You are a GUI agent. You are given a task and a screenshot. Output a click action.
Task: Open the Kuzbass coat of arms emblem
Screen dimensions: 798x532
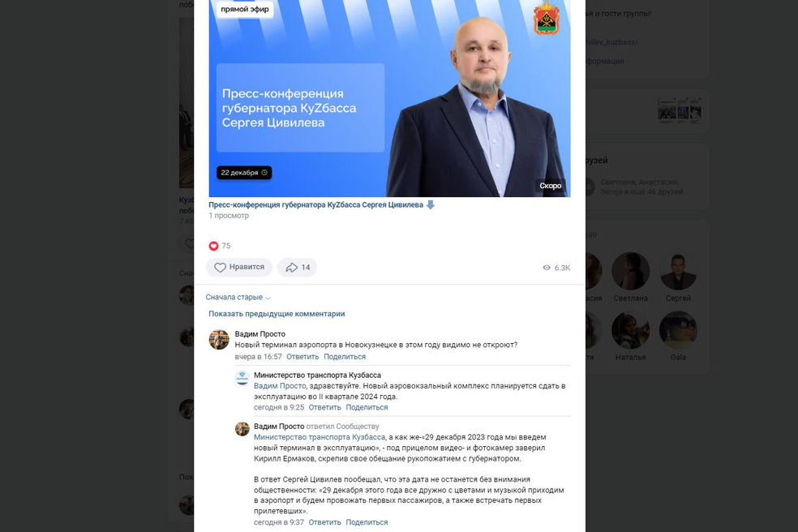point(546,19)
